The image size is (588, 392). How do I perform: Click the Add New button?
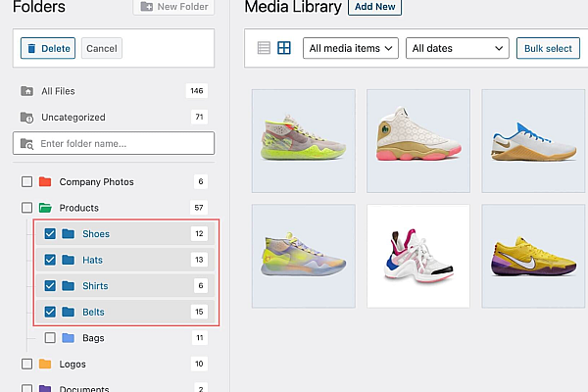375,7
